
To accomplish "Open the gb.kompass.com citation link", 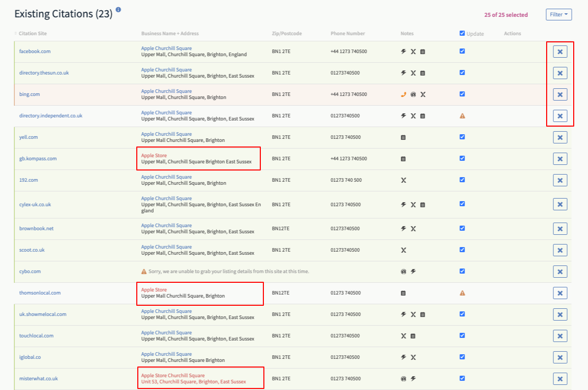I will pyautogui.click(x=38, y=158).
